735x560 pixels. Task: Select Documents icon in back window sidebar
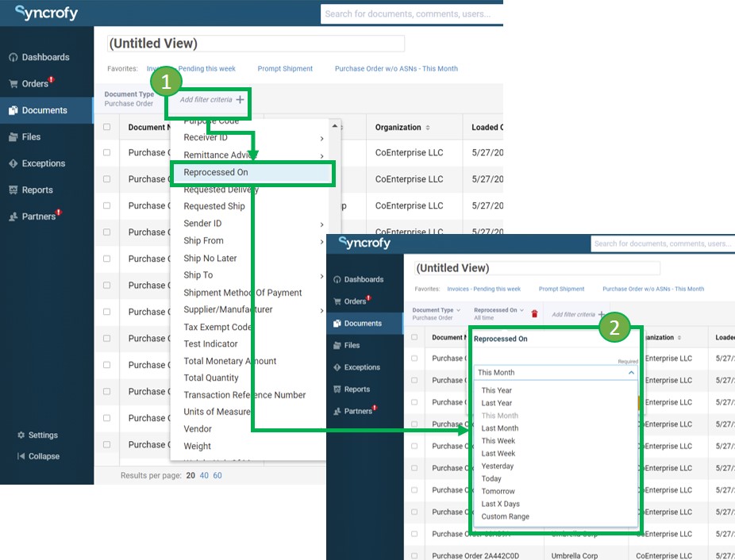point(13,110)
